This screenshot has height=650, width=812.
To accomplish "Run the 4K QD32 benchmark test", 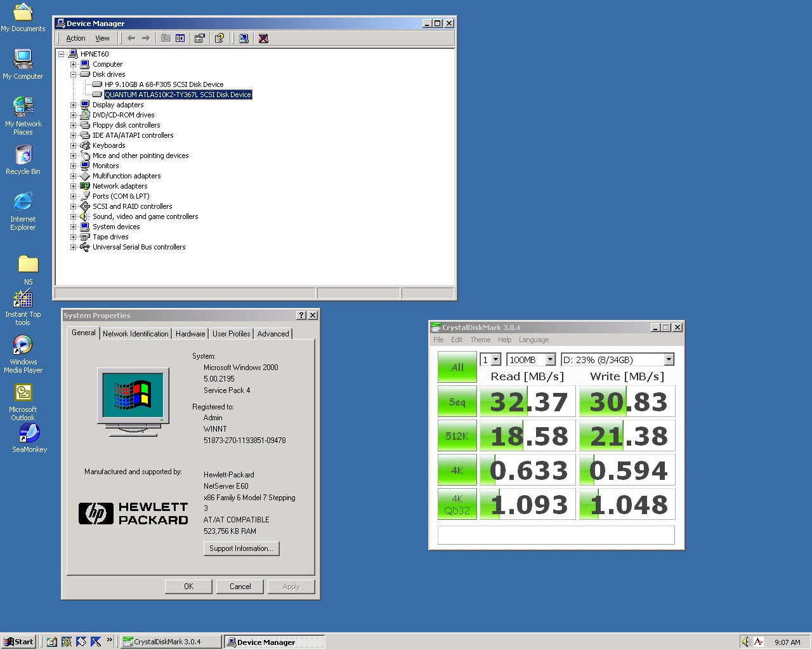I will pyautogui.click(x=457, y=505).
